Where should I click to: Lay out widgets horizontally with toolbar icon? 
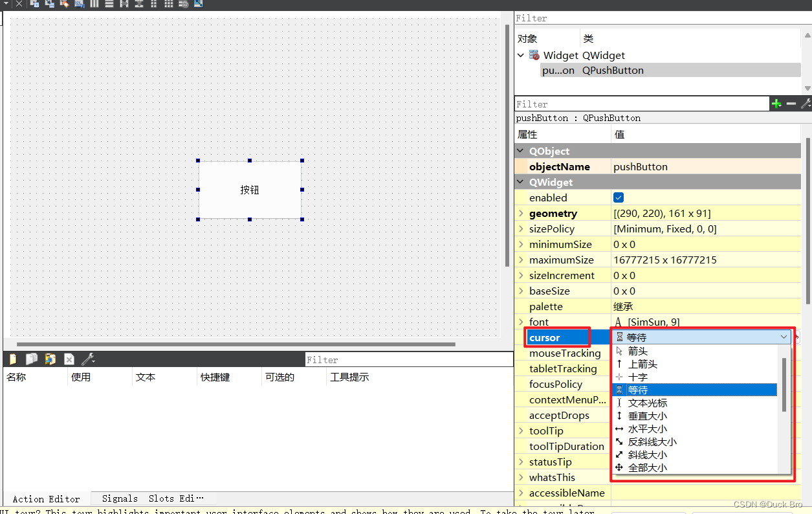click(x=94, y=5)
